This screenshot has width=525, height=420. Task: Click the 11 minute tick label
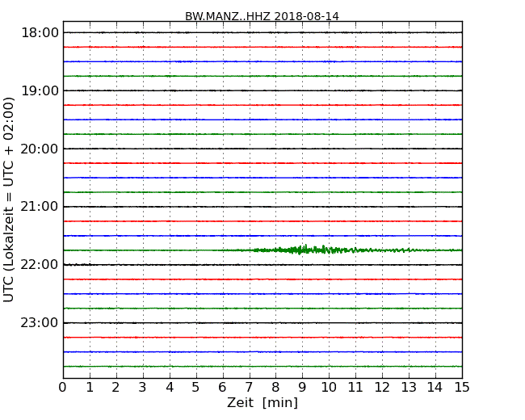coord(355,388)
